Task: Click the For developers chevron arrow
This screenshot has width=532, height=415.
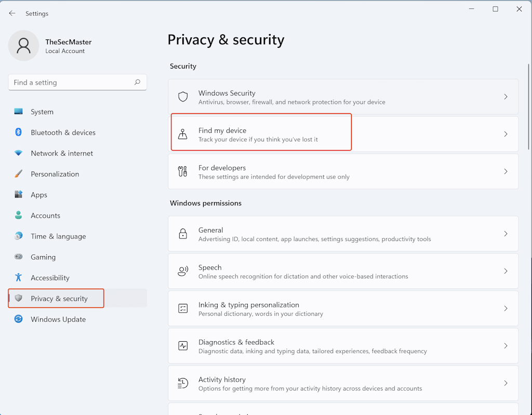Action: (x=506, y=171)
